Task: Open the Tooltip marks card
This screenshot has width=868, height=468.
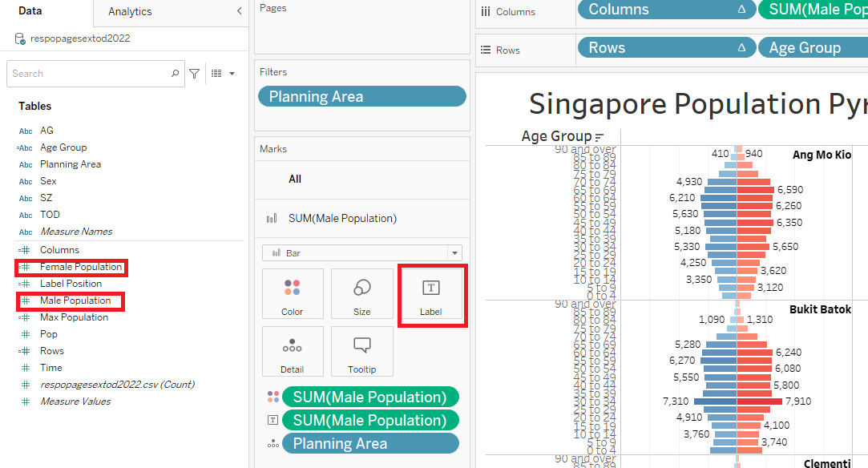Action: coord(361,353)
